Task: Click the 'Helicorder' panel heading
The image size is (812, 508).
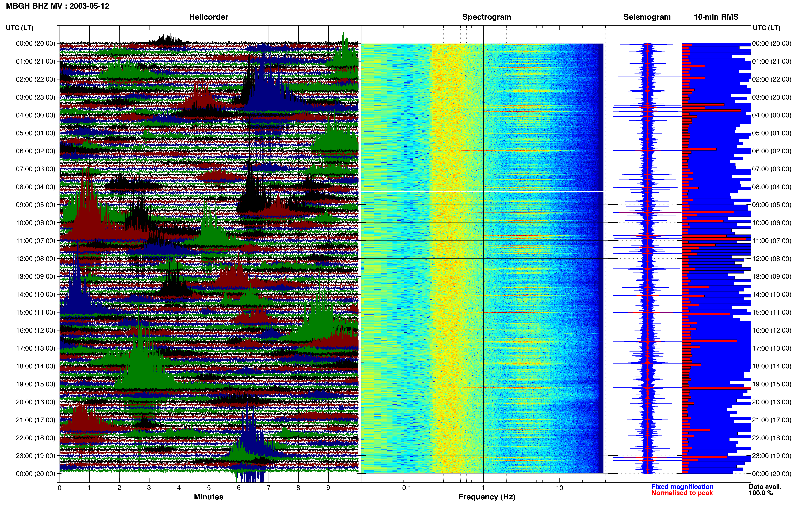Action: click(208, 17)
